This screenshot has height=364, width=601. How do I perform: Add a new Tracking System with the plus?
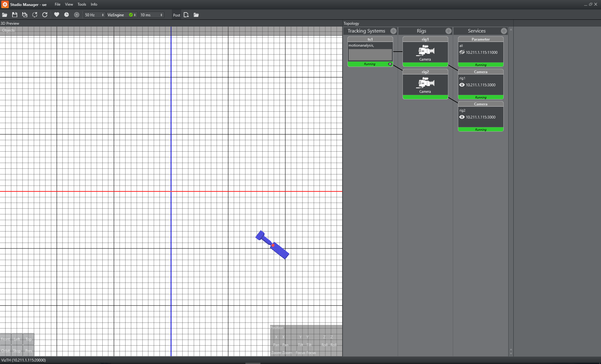393,31
